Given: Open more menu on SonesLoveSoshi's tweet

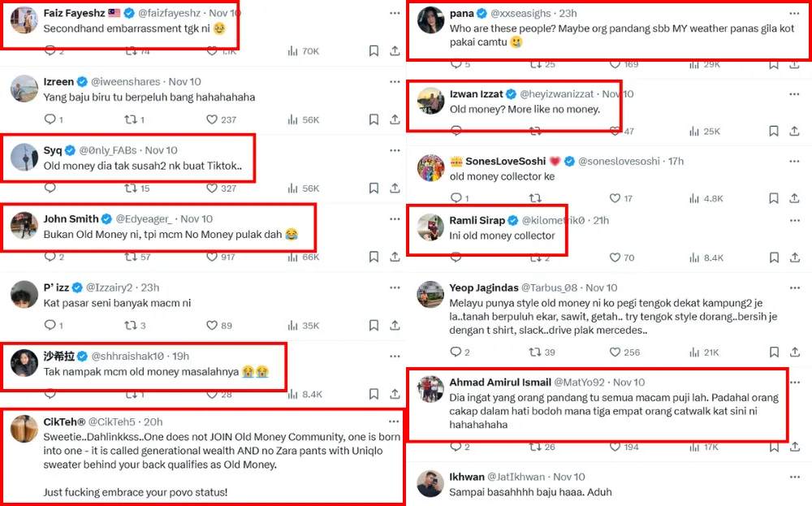Looking at the screenshot, I should (x=800, y=162).
